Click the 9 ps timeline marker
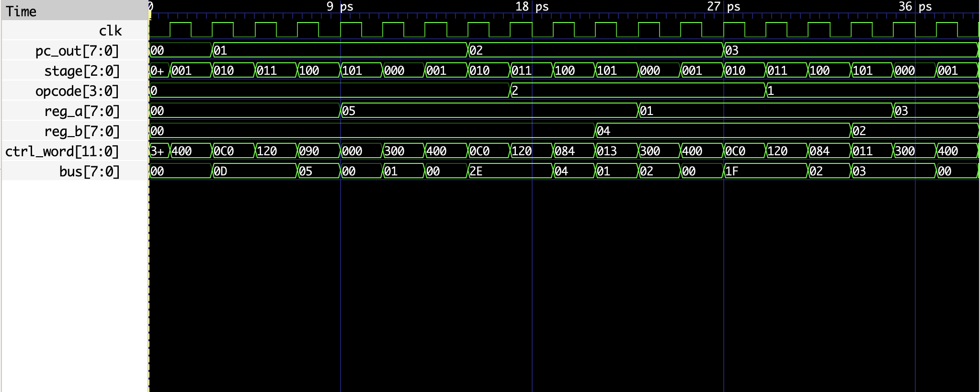Screen dimensions: 980x392 (340, 7)
